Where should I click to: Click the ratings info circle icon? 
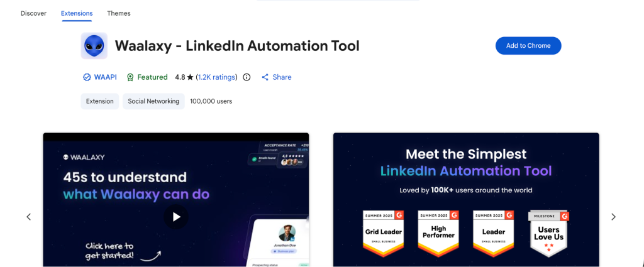247,77
